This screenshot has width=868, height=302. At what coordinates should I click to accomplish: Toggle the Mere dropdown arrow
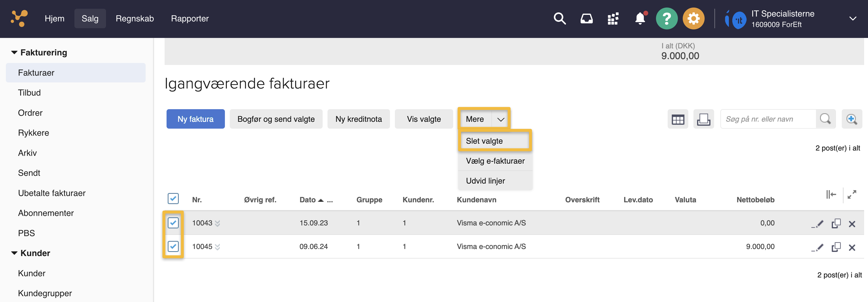click(x=501, y=119)
